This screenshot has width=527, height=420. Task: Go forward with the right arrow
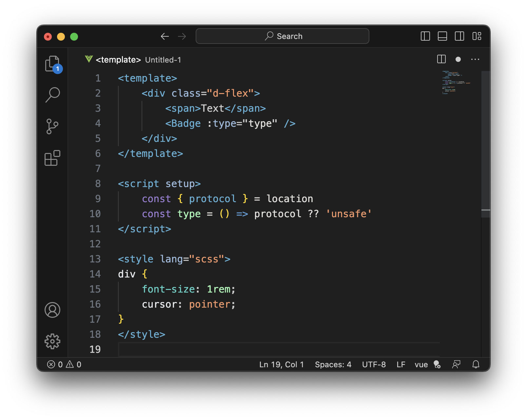tap(182, 36)
